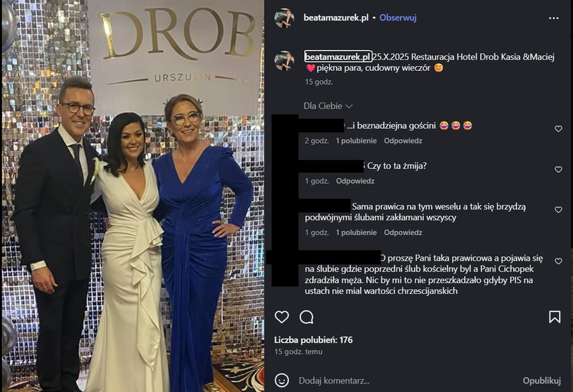
Task: Save post with bookmark icon
Action: coord(554,317)
